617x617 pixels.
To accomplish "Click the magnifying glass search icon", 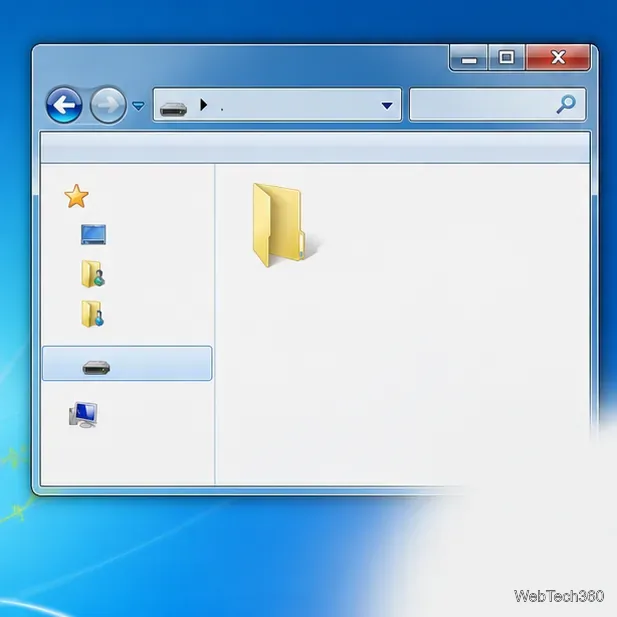I will click(x=566, y=104).
